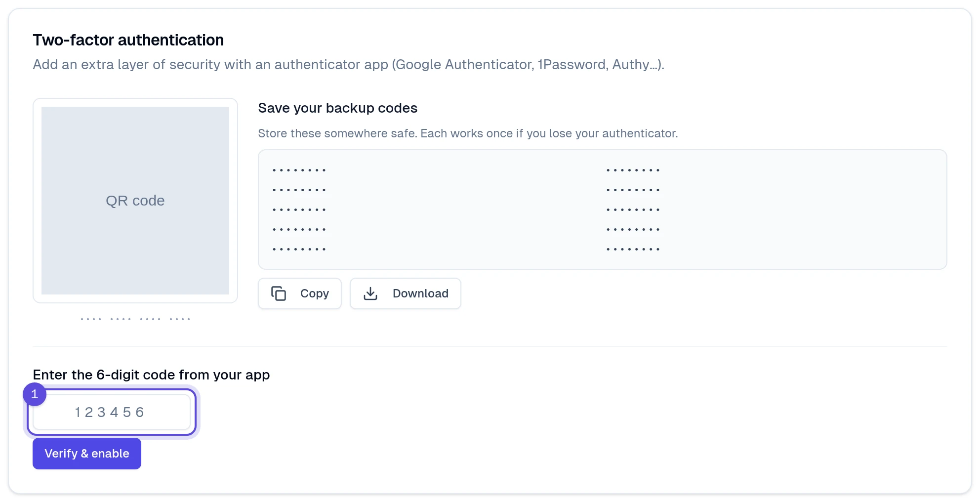Click the QR code placeholder image
The width and height of the screenshot is (980, 502).
(x=135, y=201)
